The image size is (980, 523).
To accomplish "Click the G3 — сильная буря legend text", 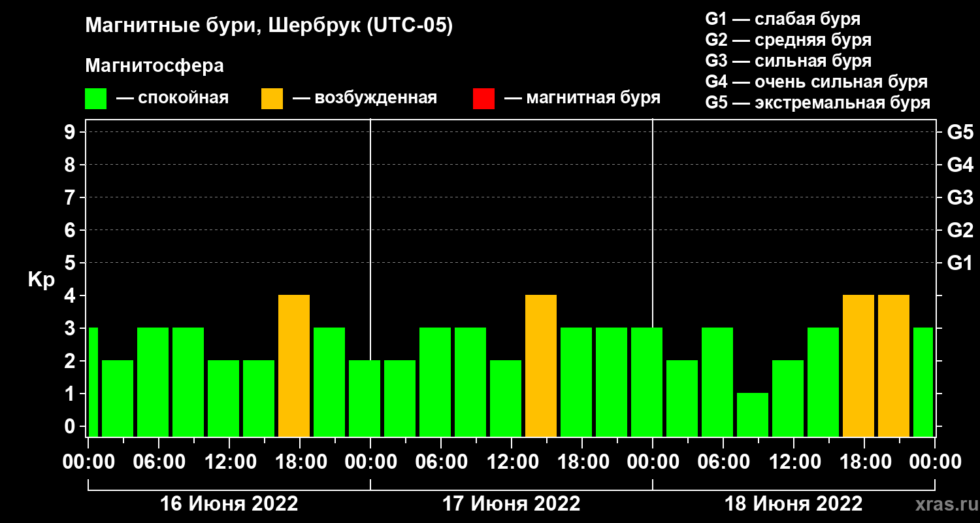I will [x=788, y=61].
